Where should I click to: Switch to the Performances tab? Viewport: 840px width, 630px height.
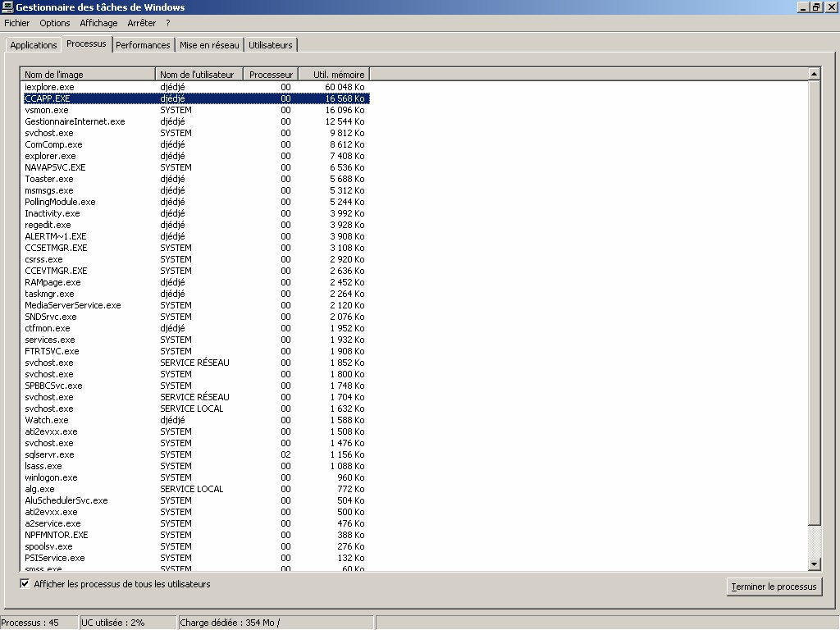pos(143,45)
